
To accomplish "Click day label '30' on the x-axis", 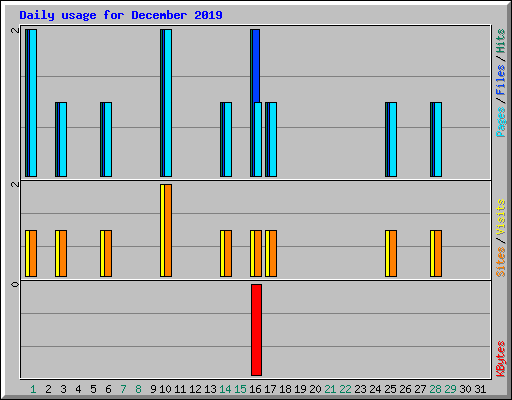I will 465,389.
